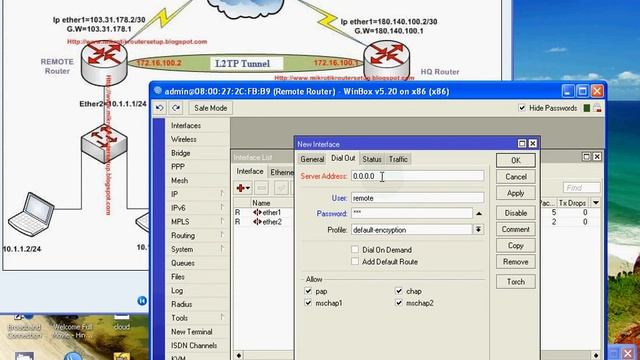Image resolution: width=640 pixels, height=360 pixels.
Task: Click the Apply button
Action: (x=516, y=193)
